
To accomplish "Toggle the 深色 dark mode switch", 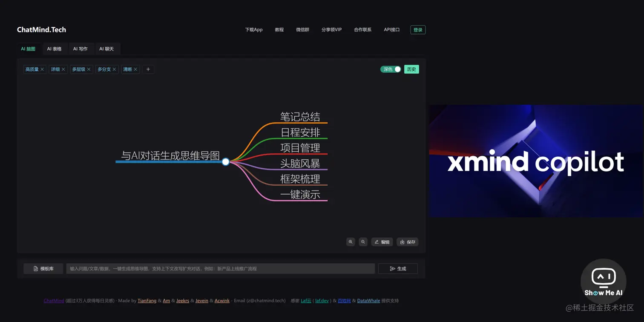I will [391, 69].
